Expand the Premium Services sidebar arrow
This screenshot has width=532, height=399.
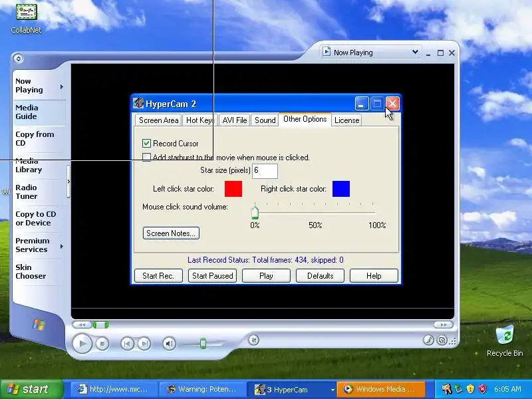click(x=61, y=246)
